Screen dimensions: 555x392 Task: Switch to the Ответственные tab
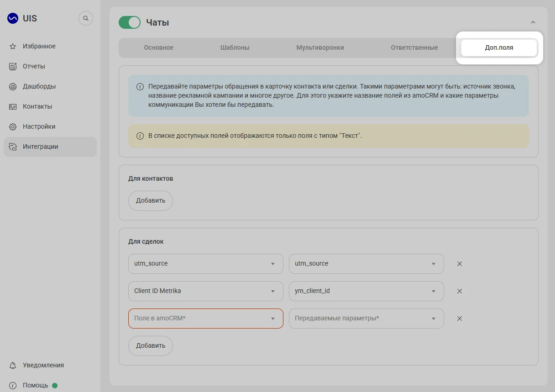click(414, 47)
